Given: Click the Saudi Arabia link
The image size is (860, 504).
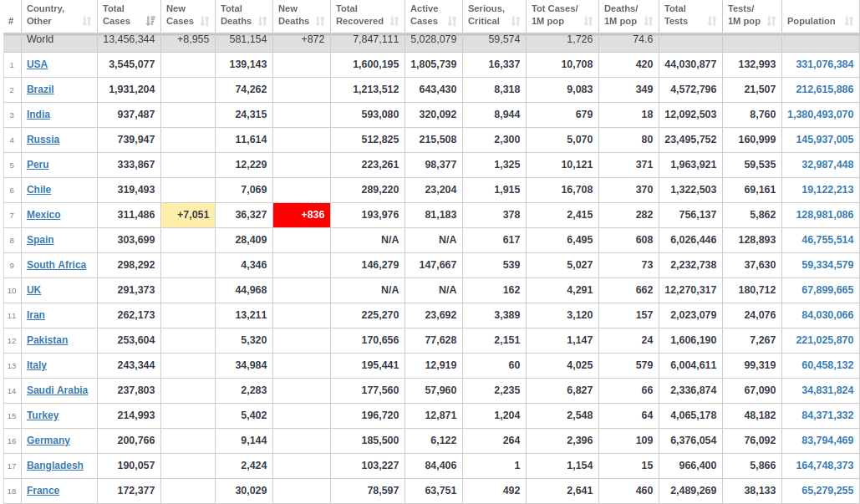Looking at the screenshot, I should point(58,390).
